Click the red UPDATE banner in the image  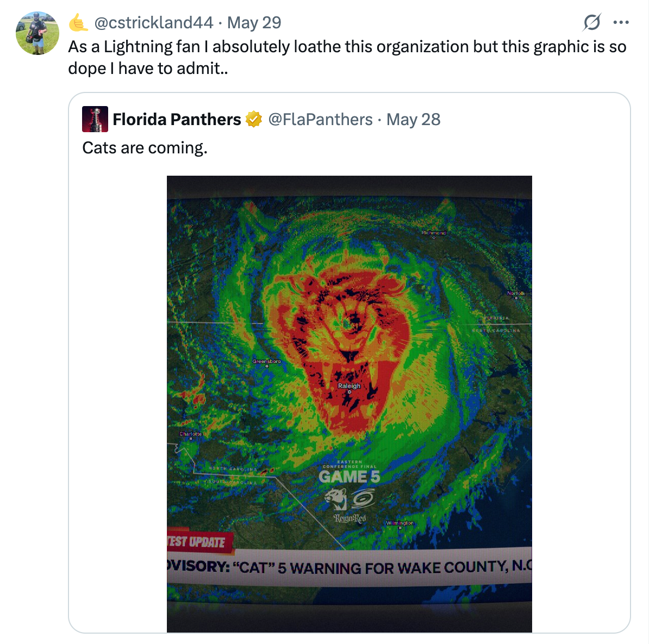click(199, 542)
